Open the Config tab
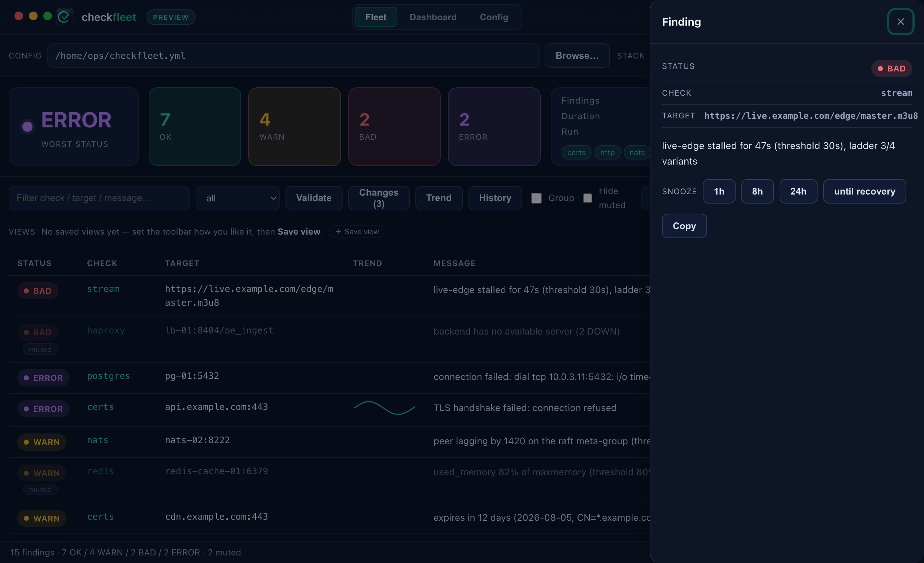The height and width of the screenshot is (563, 924). [x=494, y=17]
